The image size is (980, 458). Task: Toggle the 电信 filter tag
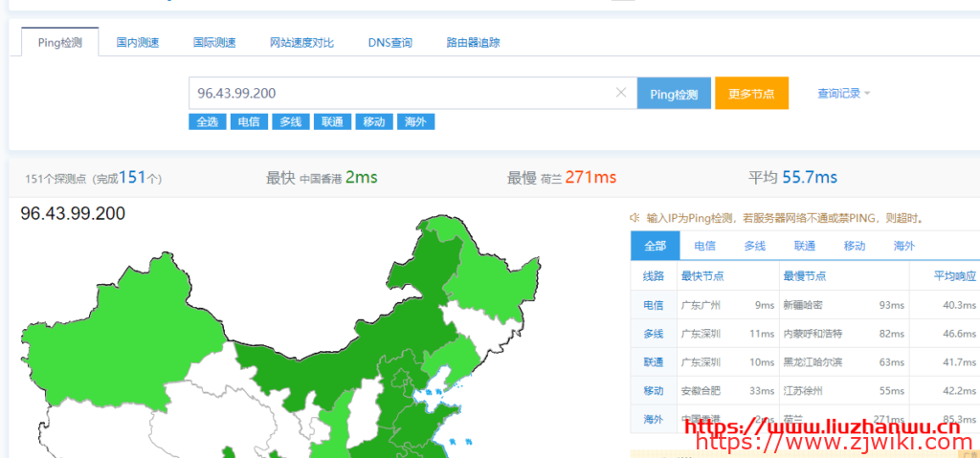tap(249, 121)
